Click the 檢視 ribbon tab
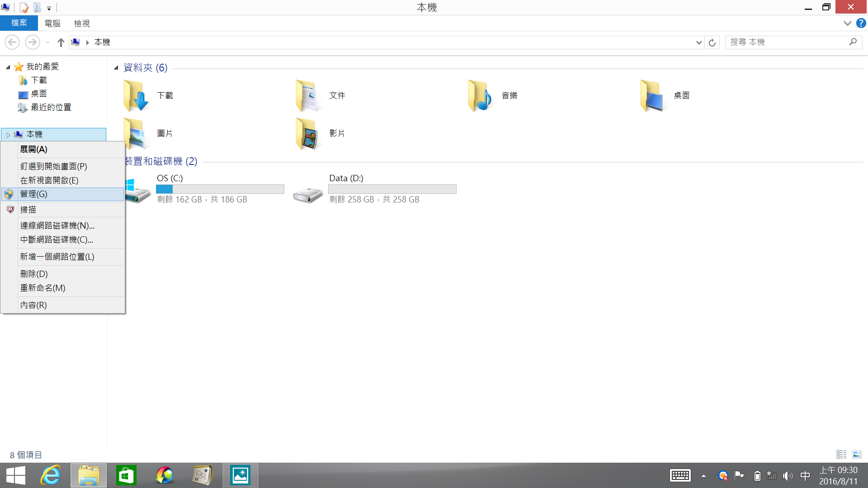 pos(82,23)
